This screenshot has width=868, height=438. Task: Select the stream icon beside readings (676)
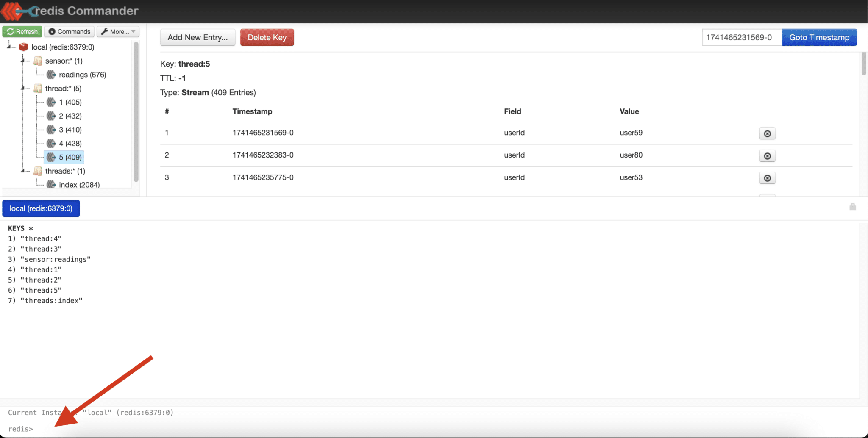[51, 74]
